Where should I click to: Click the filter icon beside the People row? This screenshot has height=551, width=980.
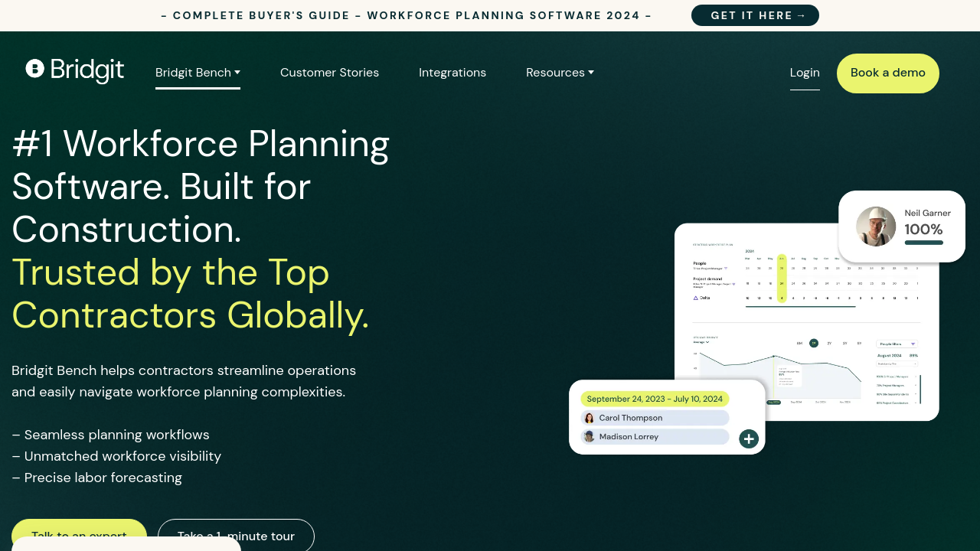726,269
